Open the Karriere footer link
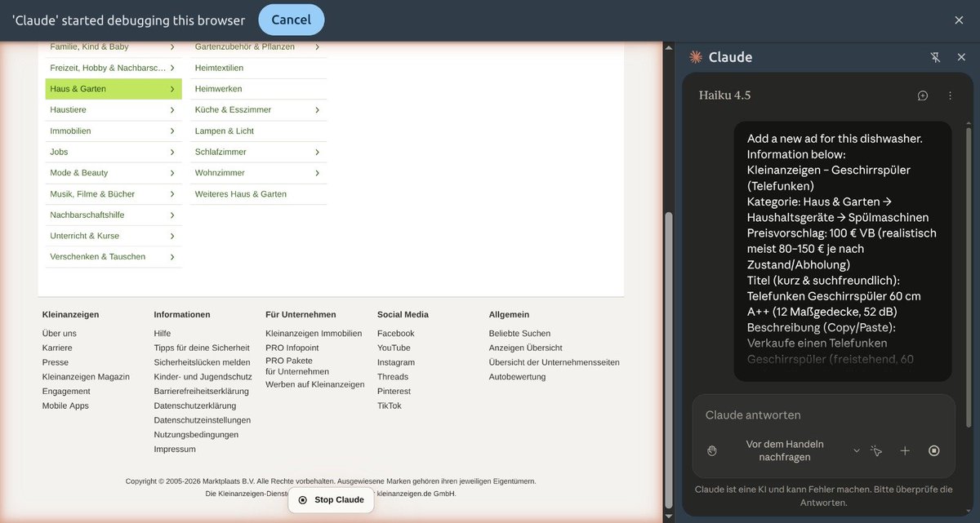980x523 pixels. pos(57,348)
